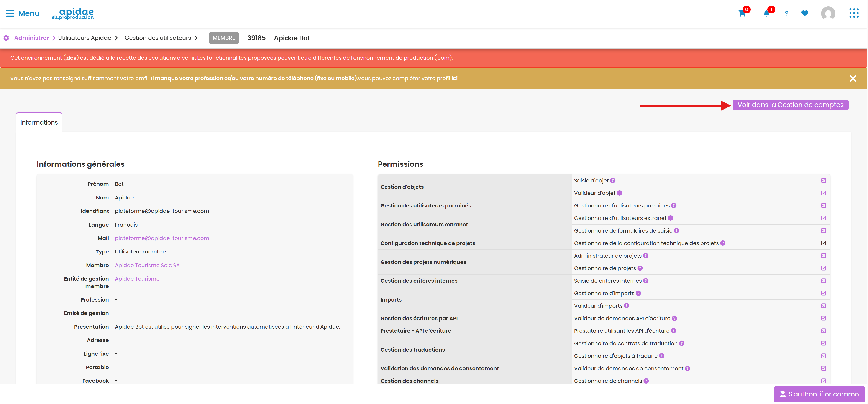Open the nine-dot apps grid icon
Image resolution: width=868 pixels, height=404 pixels.
[854, 13]
